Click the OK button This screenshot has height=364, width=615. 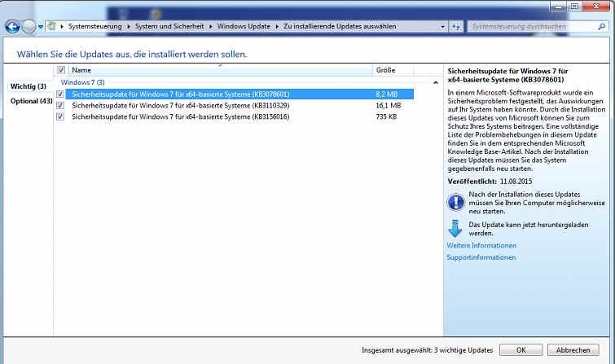pyautogui.click(x=521, y=350)
